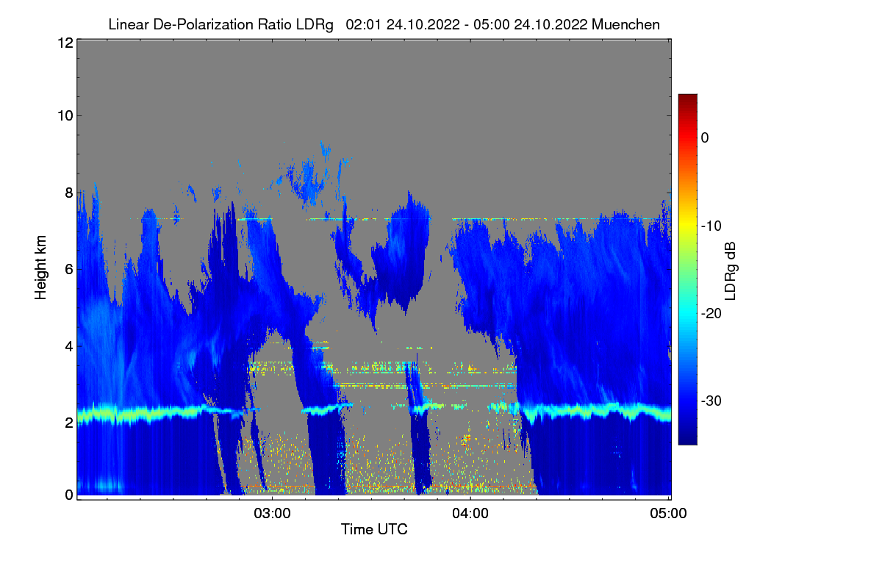Image resolution: width=882 pixels, height=588 pixels.
Task: Click the 12 km height tick label
Action: click(x=64, y=43)
